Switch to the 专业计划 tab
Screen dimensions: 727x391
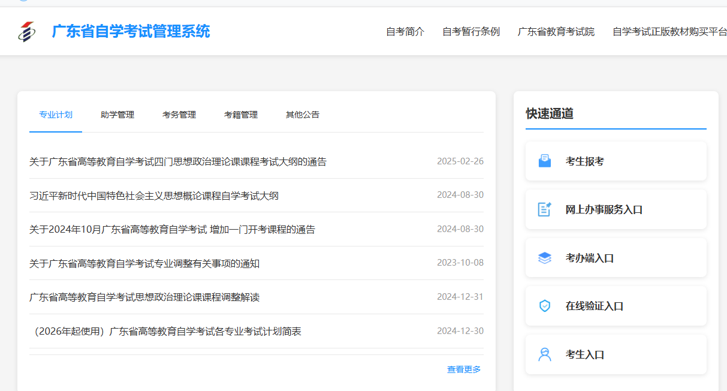pos(56,115)
